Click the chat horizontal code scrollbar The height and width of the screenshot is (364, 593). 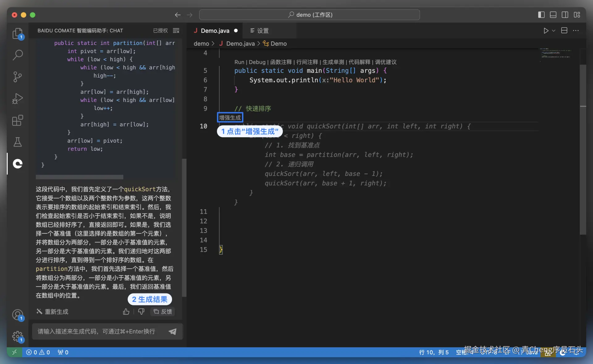click(79, 177)
